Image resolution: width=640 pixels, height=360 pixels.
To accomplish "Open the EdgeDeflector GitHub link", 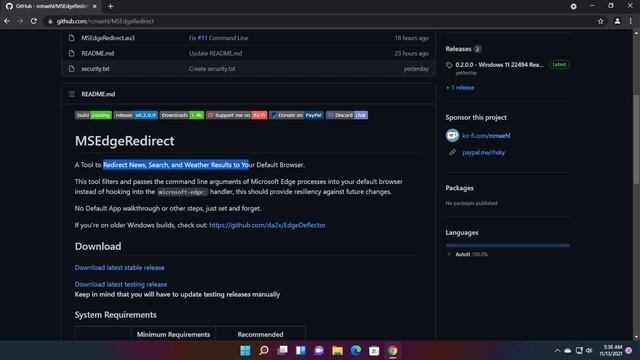I will (x=267, y=225).
